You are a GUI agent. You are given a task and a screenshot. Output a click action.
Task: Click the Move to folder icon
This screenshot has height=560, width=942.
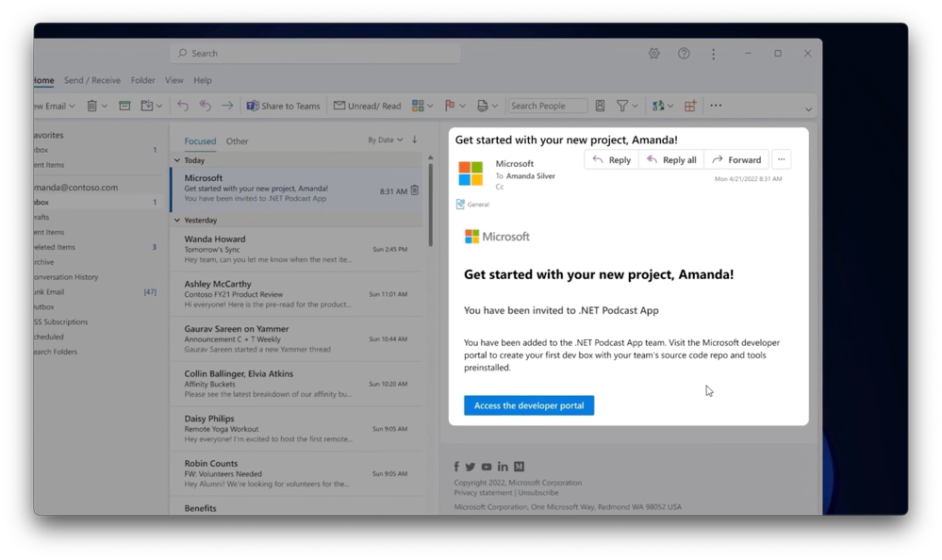[x=146, y=106]
